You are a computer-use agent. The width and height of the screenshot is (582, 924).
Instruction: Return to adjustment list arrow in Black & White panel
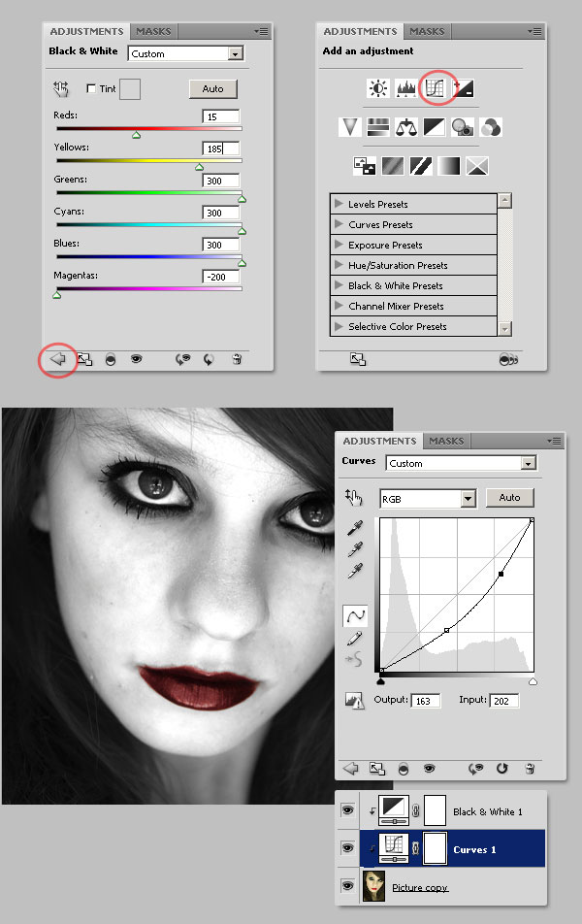[x=57, y=359]
